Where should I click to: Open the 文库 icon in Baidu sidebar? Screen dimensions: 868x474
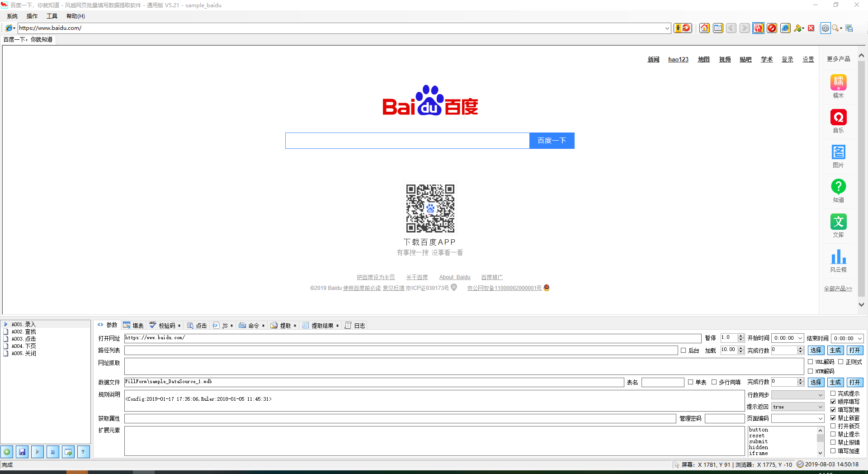(x=838, y=222)
